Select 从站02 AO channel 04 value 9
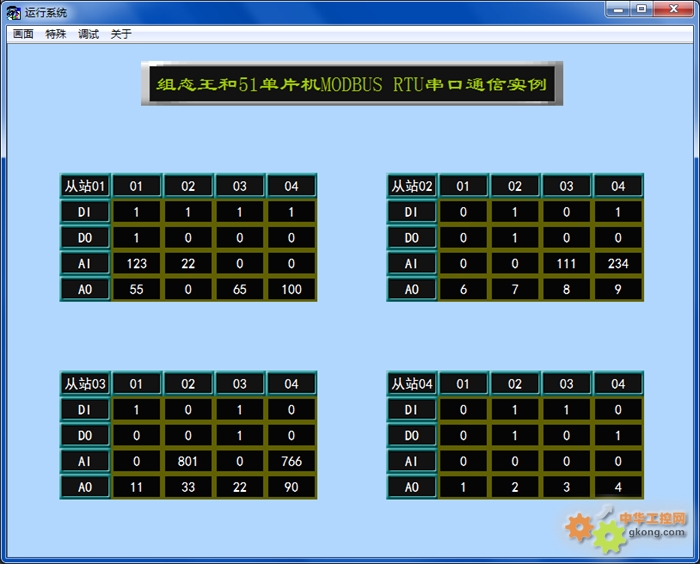700x564 pixels. click(x=618, y=289)
